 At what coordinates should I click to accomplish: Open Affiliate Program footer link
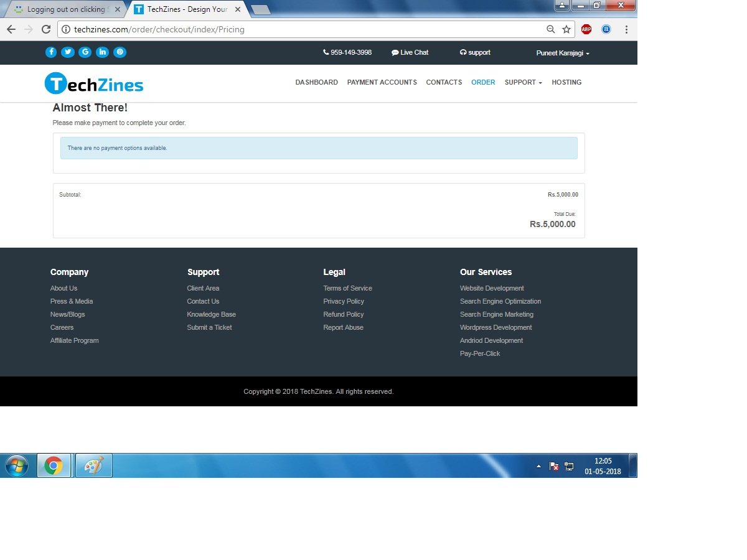(75, 340)
